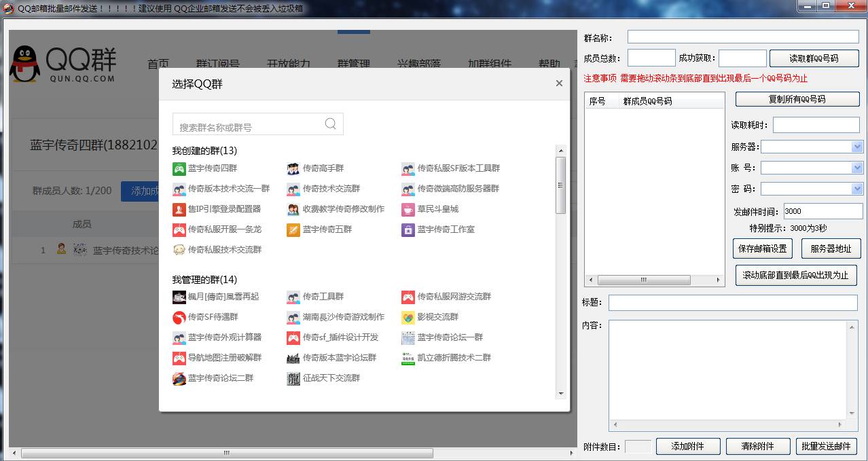Click the 序号 column header
868x461 pixels.
[x=597, y=101]
